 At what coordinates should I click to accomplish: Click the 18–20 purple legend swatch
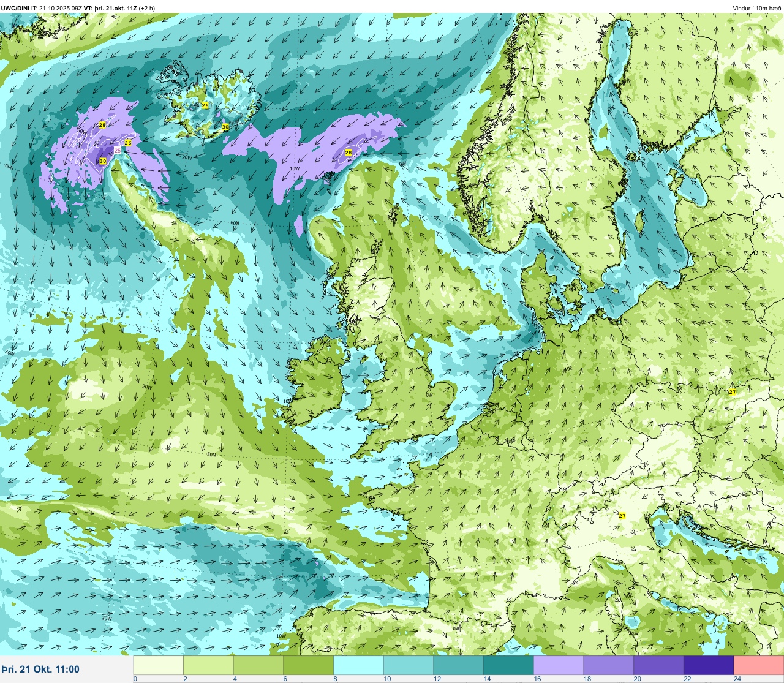pos(609,665)
